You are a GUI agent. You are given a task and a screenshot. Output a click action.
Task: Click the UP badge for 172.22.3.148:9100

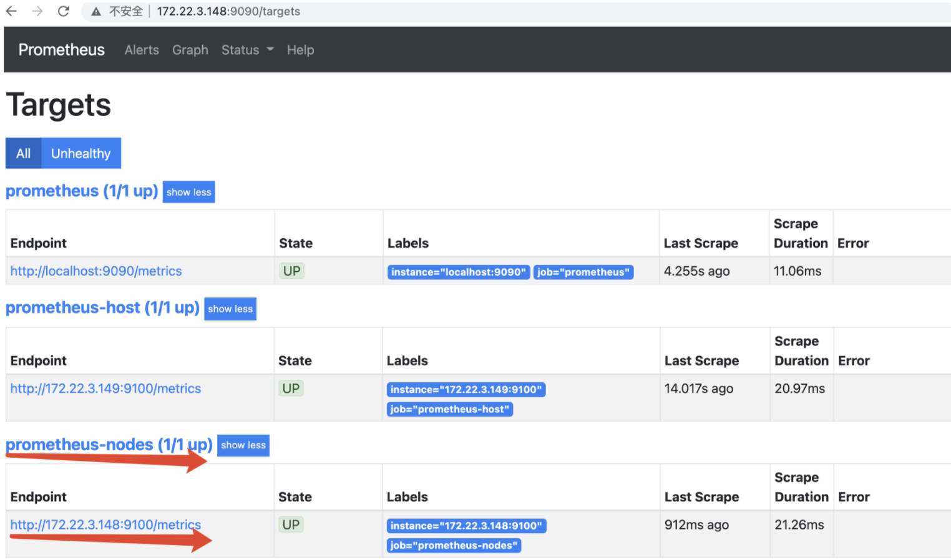pyautogui.click(x=291, y=524)
